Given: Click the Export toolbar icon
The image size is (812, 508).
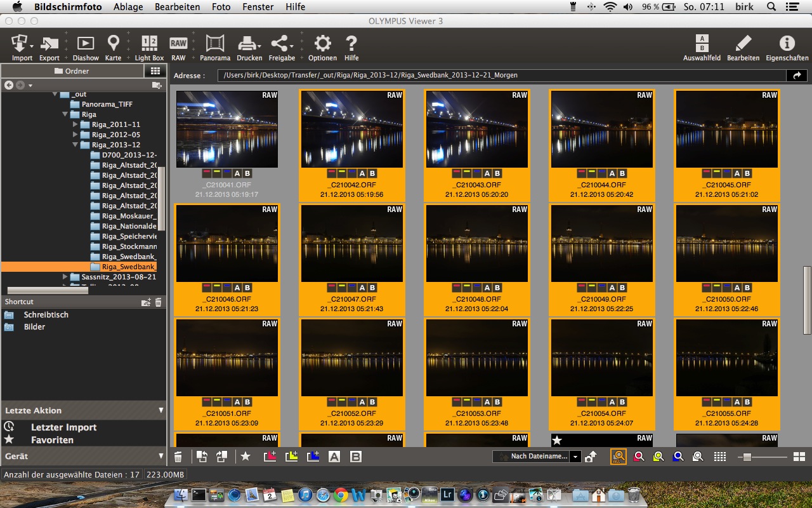Looking at the screenshot, I should coord(49,48).
